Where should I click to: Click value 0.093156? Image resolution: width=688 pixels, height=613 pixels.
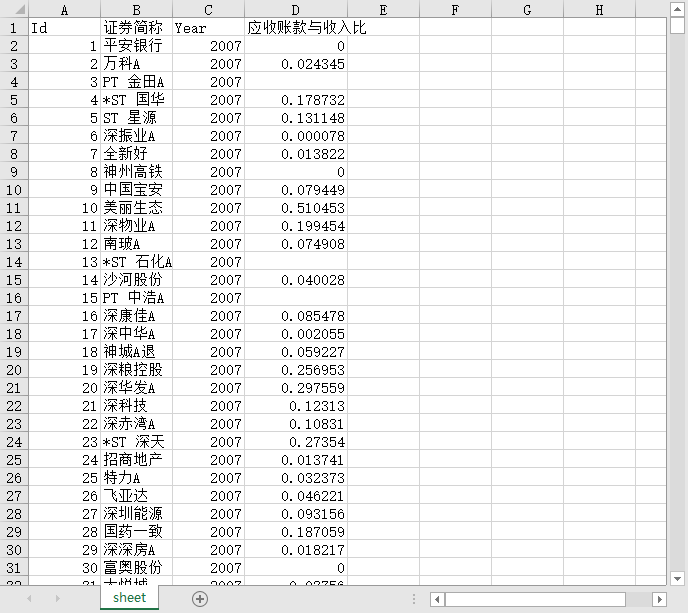(296, 514)
